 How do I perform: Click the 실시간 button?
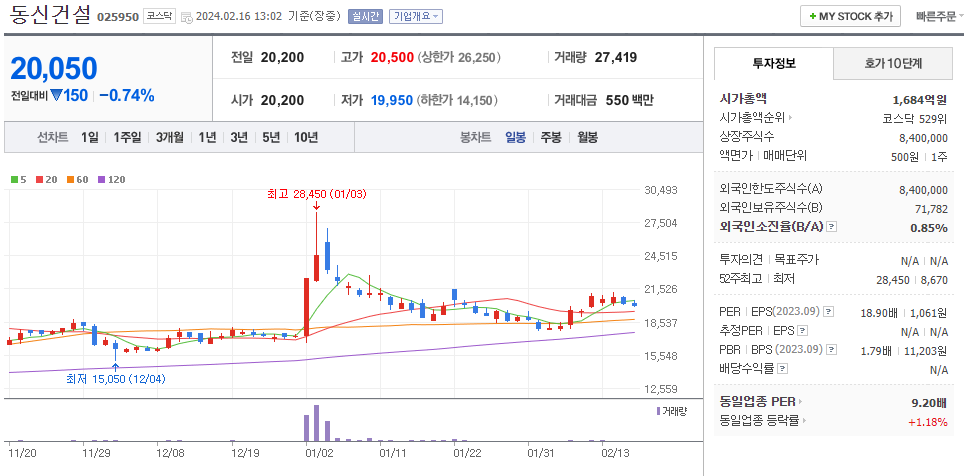pos(366,17)
